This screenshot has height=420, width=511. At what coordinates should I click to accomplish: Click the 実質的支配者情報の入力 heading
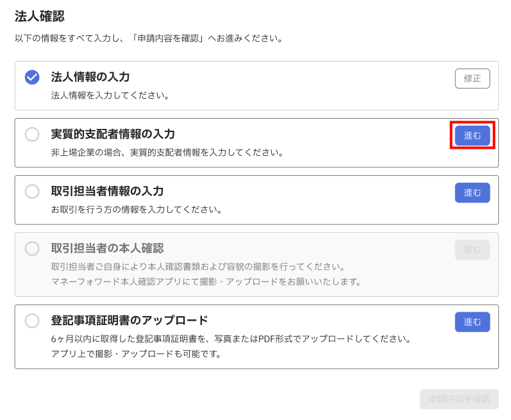pos(113,134)
